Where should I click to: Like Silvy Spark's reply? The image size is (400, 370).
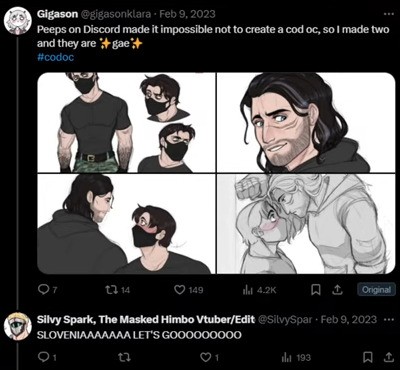point(210,358)
